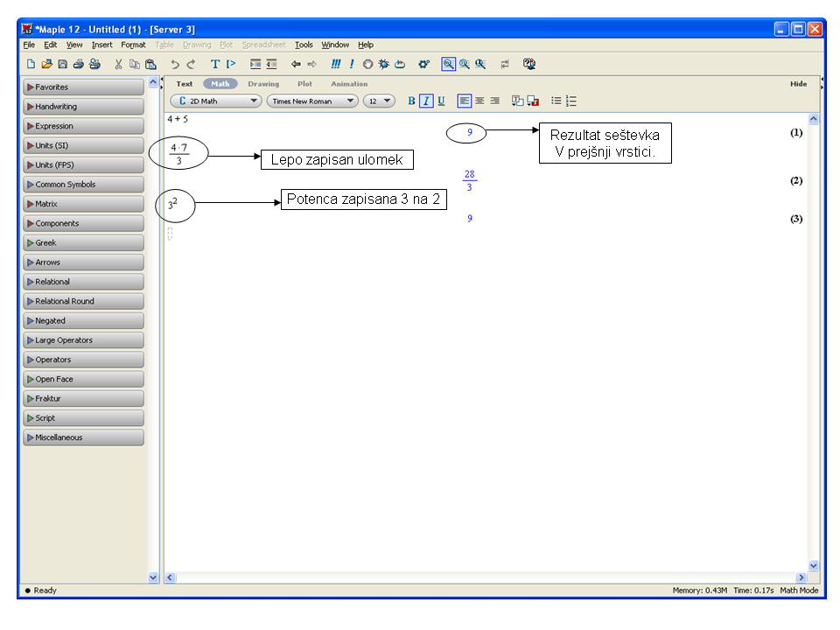
Task: Toggle Bold formatting
Action: click(412, 101)
